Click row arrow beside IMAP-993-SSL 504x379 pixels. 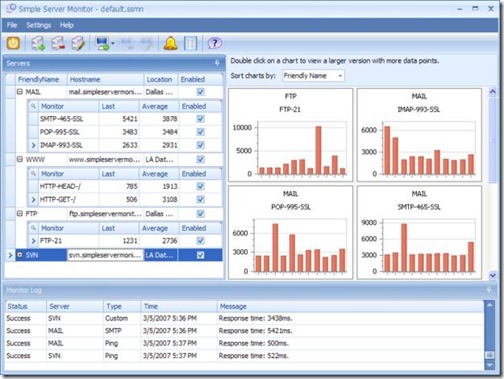tap(33, 145)
